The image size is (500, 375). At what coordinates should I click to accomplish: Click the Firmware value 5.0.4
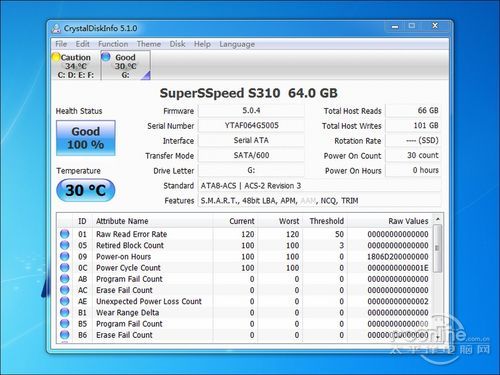(x=251, y=111)
